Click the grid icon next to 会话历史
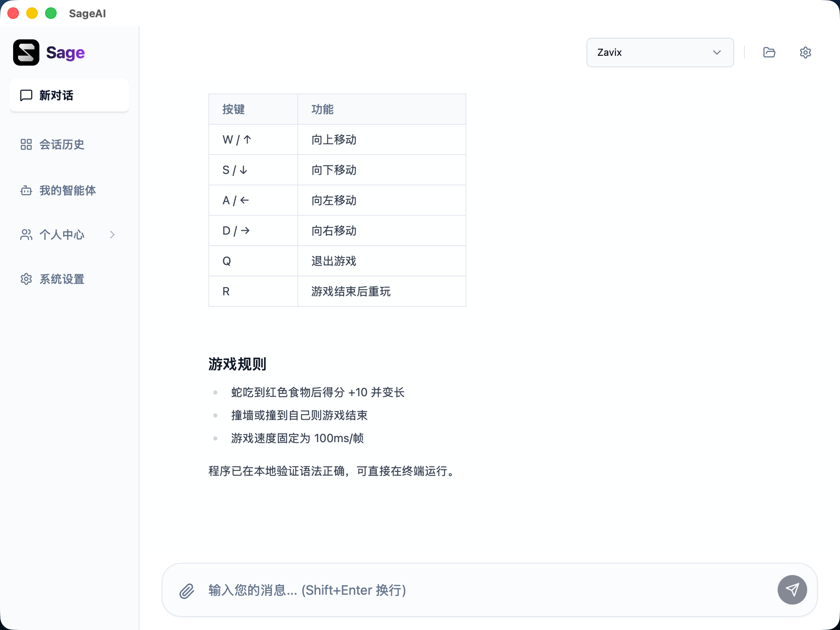840x630 pixels. click(26, 144)
